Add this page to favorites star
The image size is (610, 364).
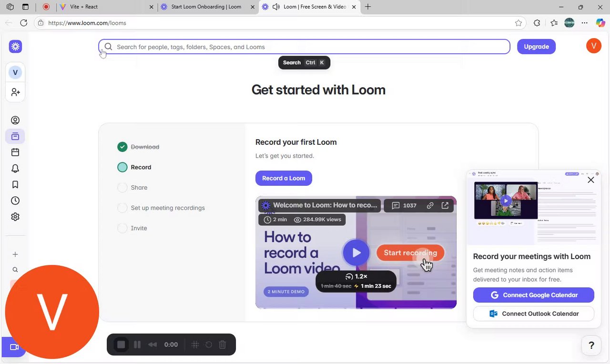click(518, 23)
